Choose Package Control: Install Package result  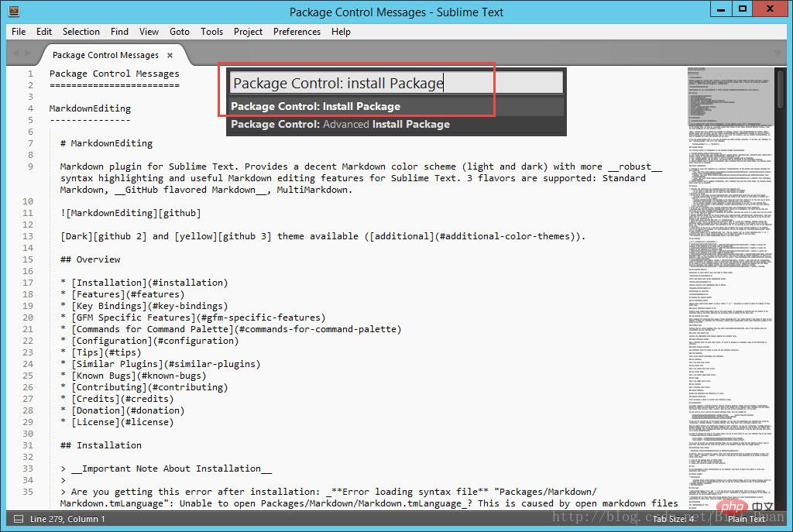[396, 107]
